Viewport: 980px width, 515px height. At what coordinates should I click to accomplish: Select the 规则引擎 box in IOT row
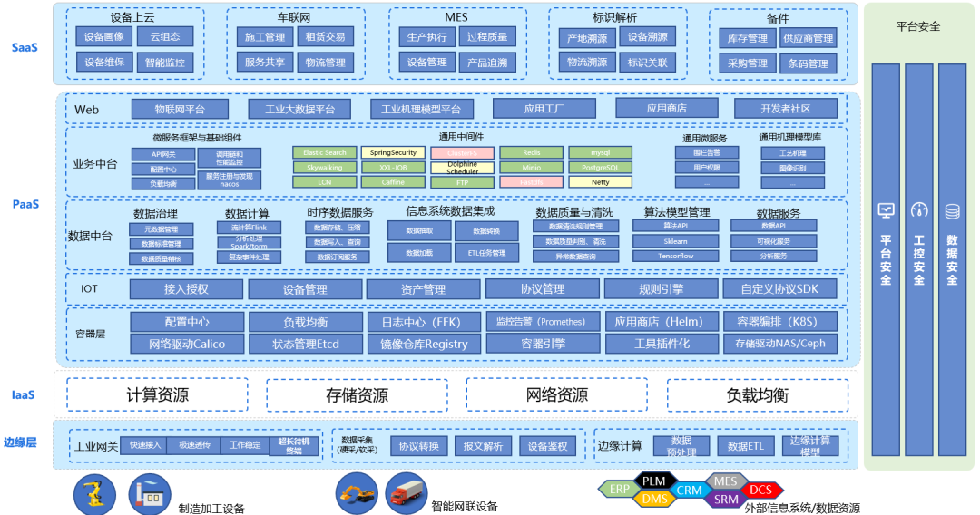660,289
